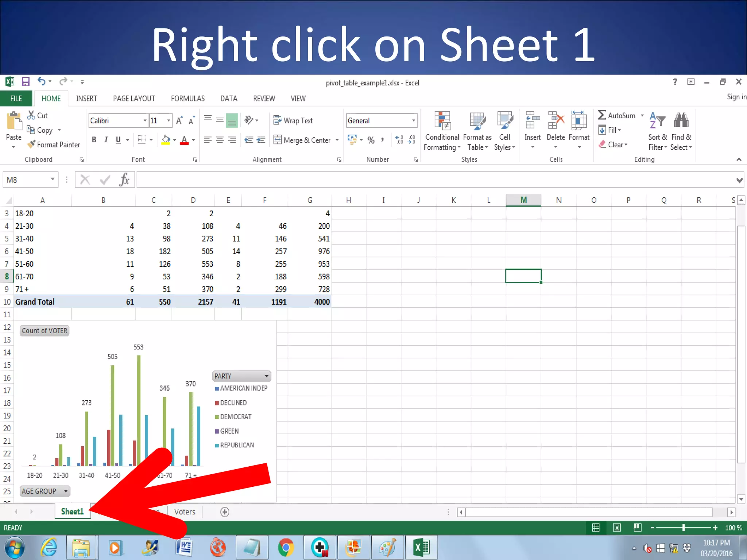Toggle Wrap Text
The height and width of the screenshot is (560, 747).
[x=293, y=120]
